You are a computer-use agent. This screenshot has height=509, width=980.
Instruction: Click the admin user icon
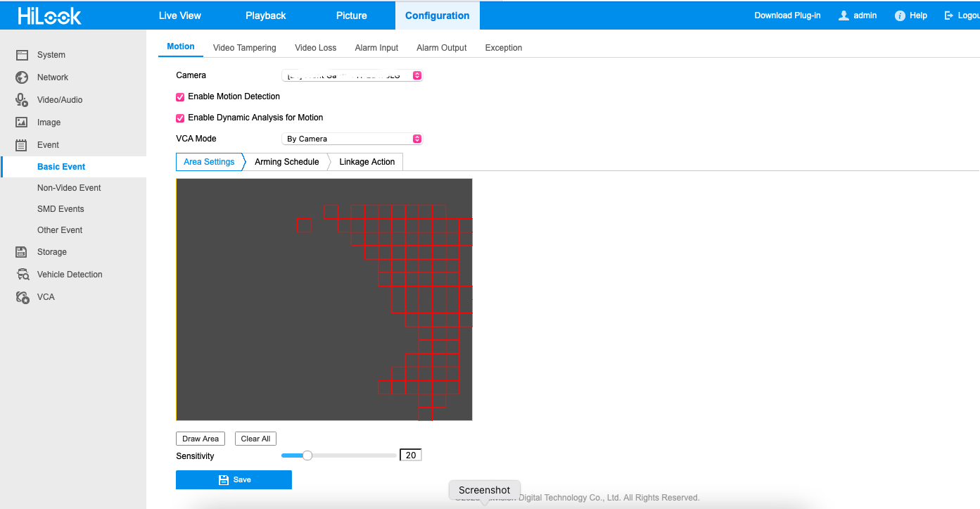pos(844,15)
